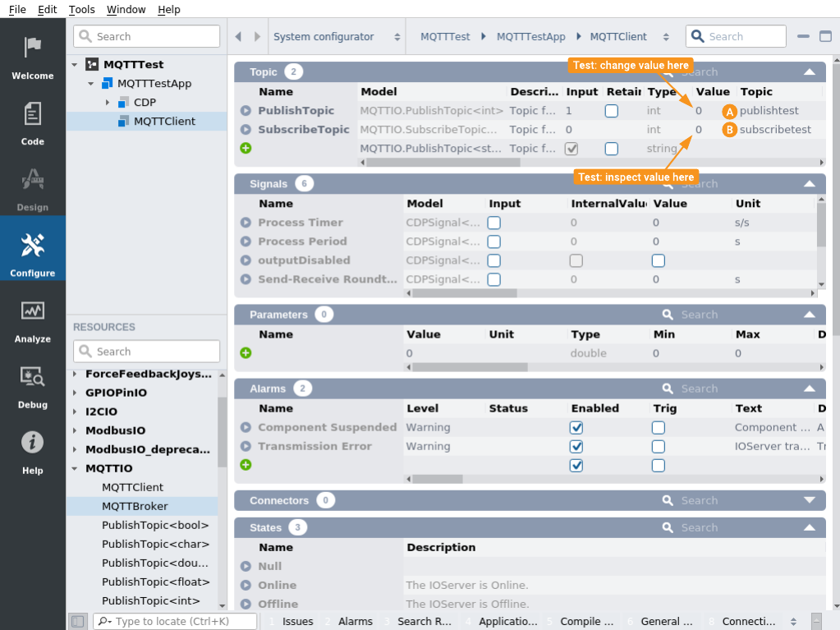Expand the CDP tree node

pos(108,103)
